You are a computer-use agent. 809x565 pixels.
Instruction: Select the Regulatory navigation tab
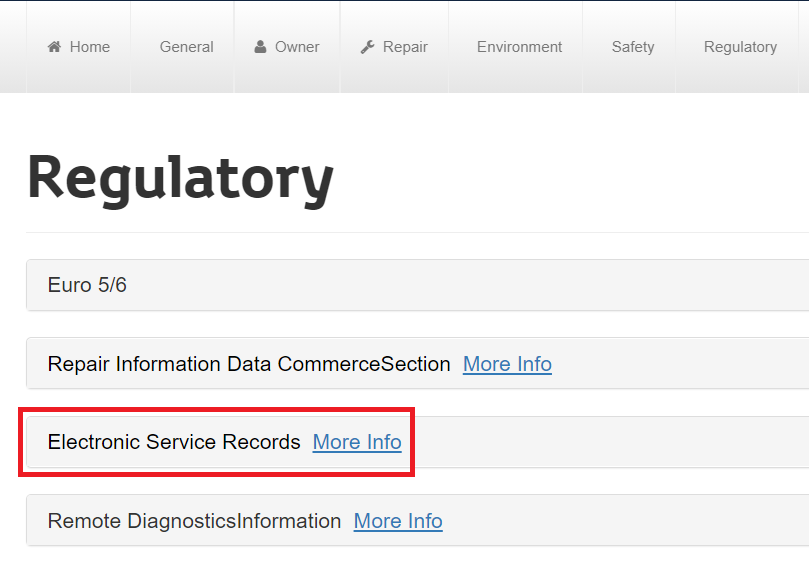(740, 47)
